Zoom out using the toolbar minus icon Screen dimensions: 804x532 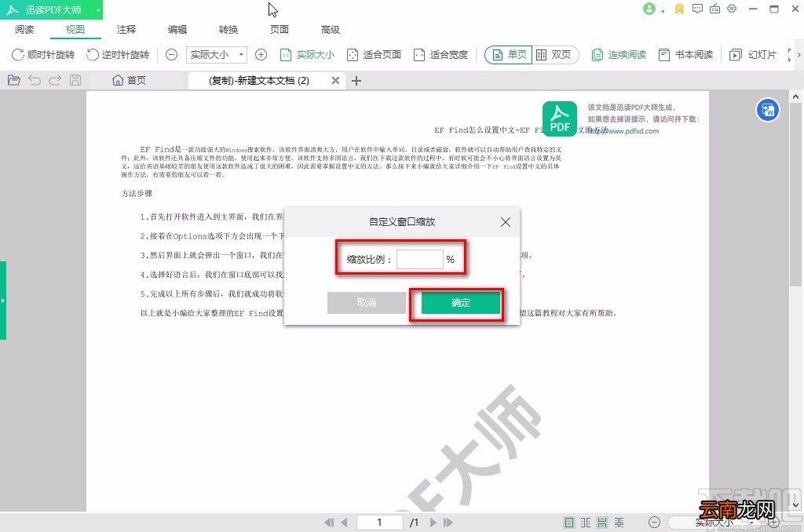pyautogui.click(x=172, y=54)
